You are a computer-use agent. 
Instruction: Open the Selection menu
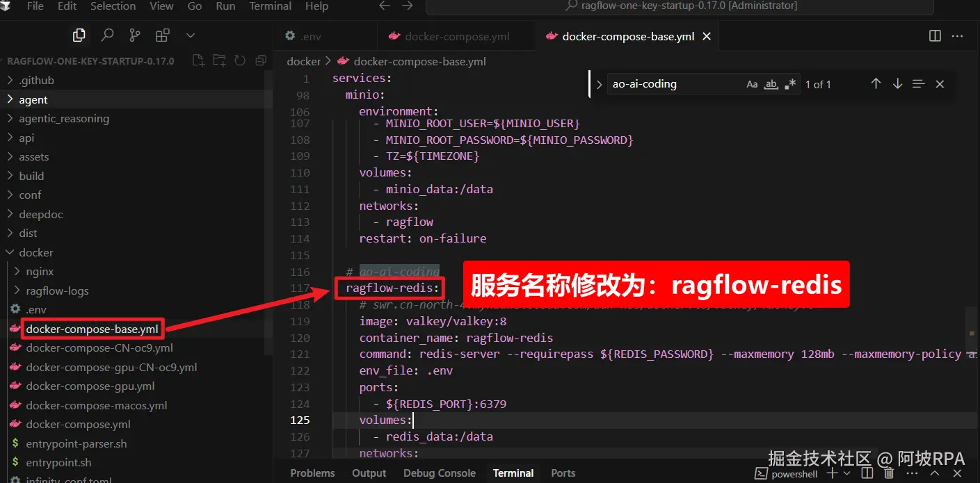point(114,6)
